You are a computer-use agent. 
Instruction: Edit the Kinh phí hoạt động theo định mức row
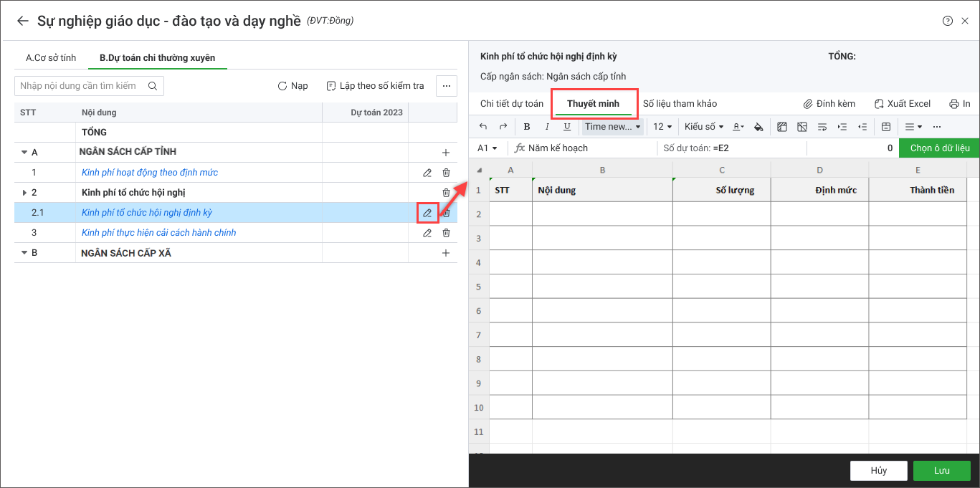[427, 173]
